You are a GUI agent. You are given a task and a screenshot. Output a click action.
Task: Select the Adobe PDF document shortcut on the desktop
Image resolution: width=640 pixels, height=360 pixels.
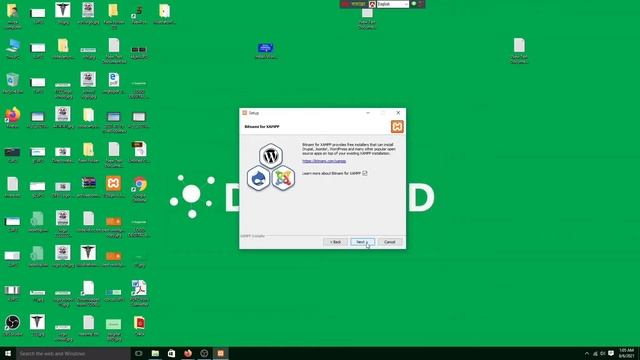click(139, 292)
